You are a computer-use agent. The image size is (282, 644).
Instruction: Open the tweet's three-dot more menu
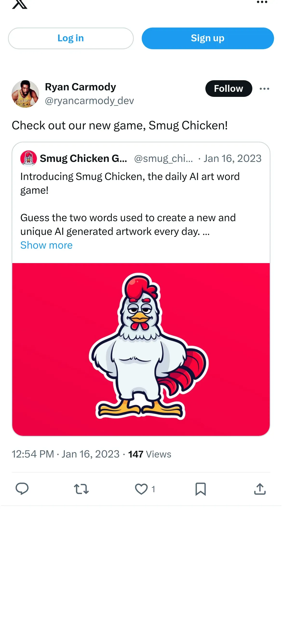pos(264,89)
